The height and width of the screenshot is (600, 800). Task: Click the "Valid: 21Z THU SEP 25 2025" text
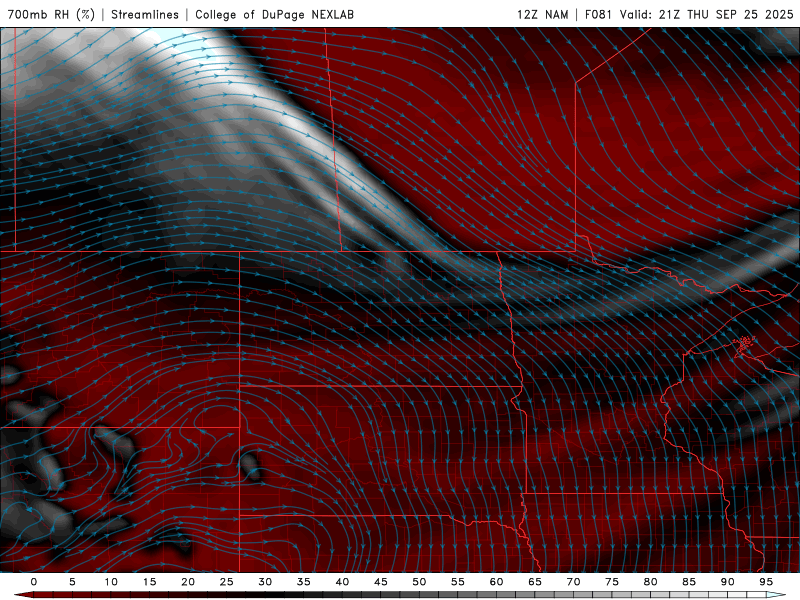pyautogui.click(x=707, y=14)
